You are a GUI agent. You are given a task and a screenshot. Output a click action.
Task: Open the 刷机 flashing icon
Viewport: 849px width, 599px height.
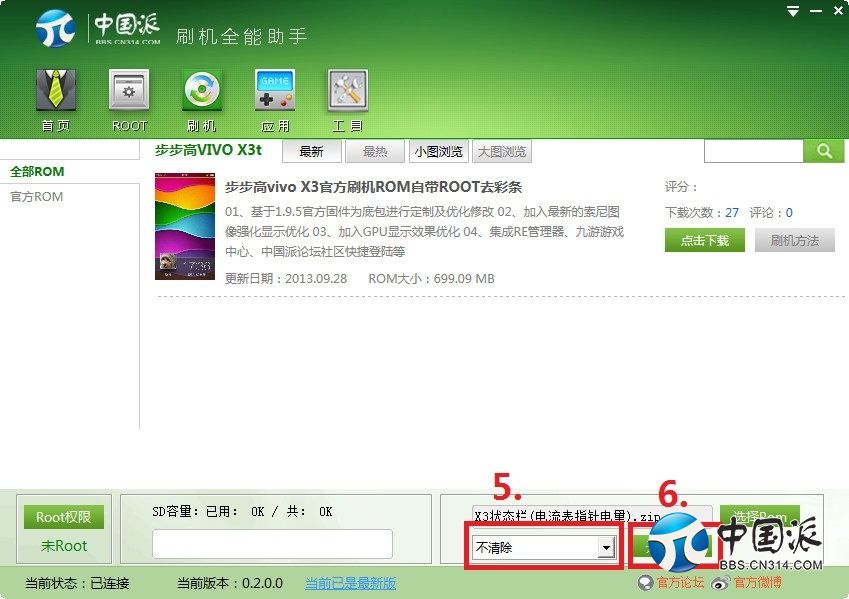point(201,101)
